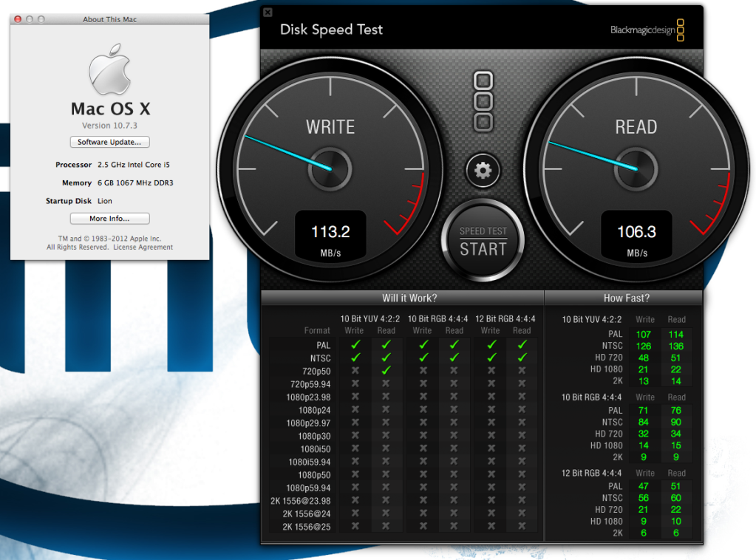Image resolution: width=756 pixels, height=560 pixels.
Task: Click the Apple logo in About This Mac
Action: click(110, 69)
